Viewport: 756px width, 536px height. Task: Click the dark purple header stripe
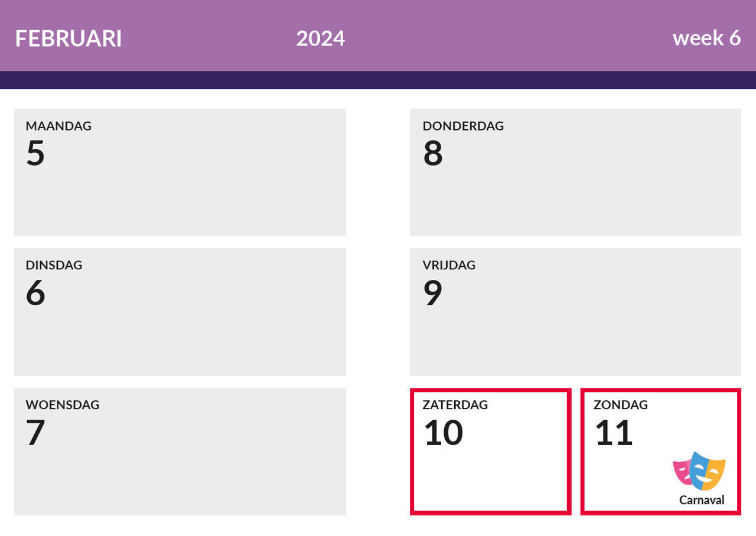click(378, 80)
